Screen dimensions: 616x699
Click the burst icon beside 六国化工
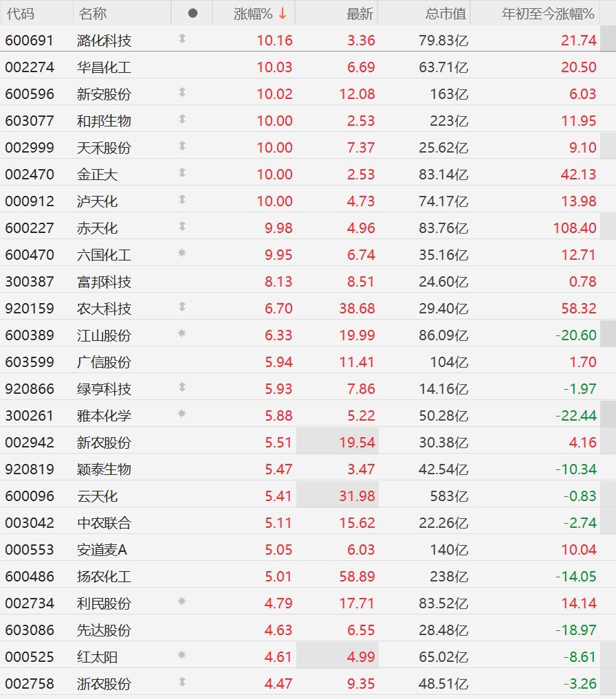click(x=181, y=253)
